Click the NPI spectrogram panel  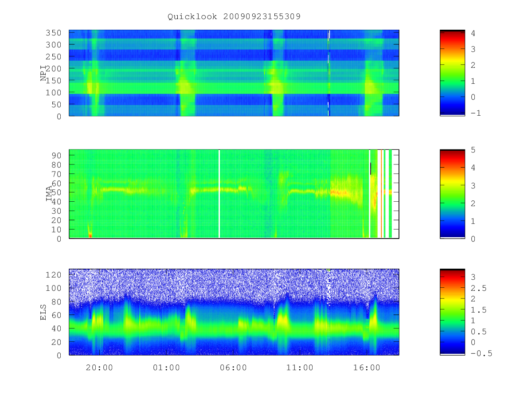pos(234,73)
